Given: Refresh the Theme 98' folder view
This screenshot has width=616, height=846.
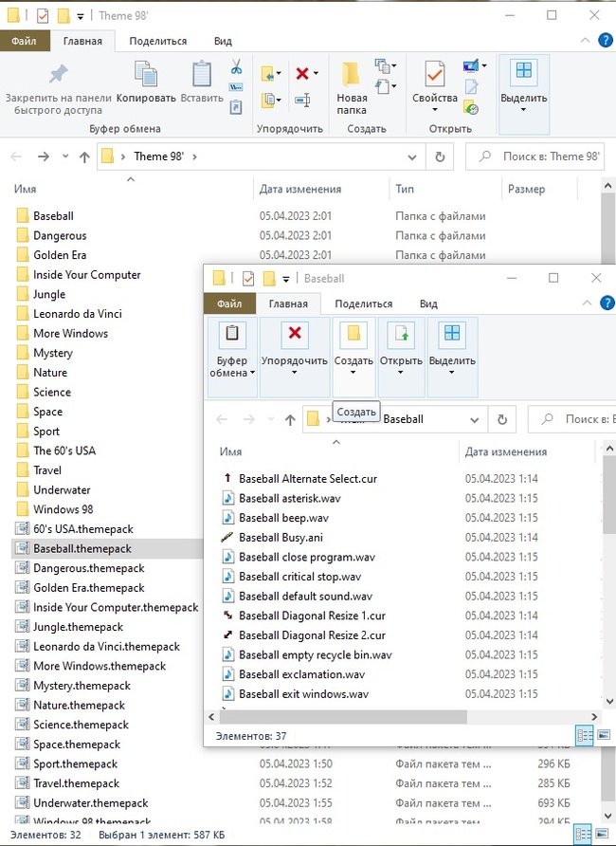Looking at the screenshot, I should coord(439,156).
